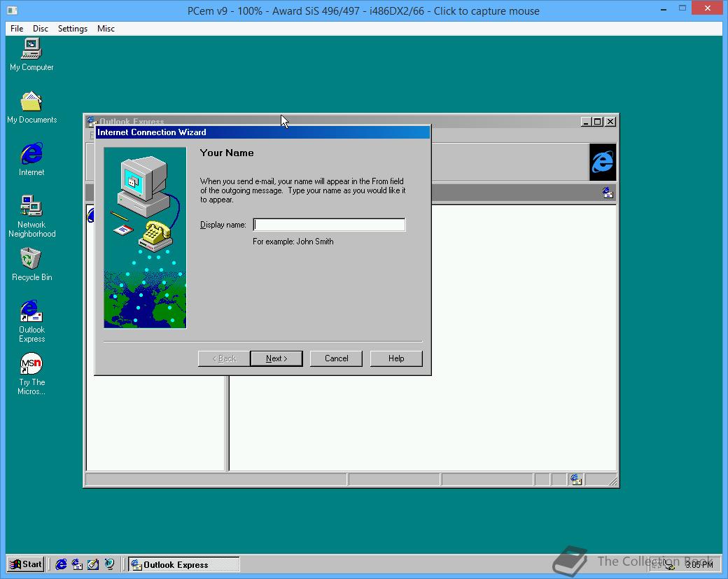This screenshot has width=728, height=579.
Task: Click the 'Your Name' wizard heading
Action: click(227, 153)
